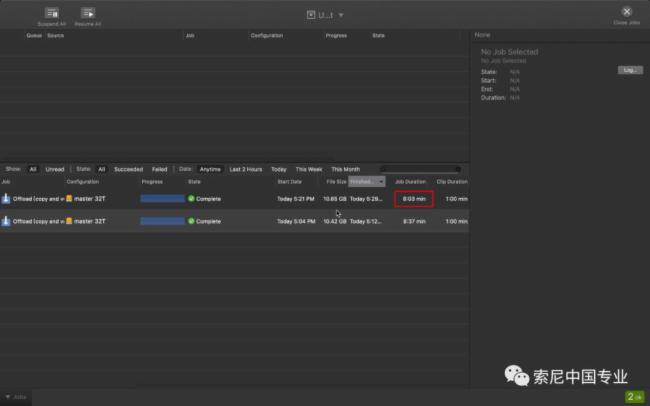The width and height of the screenshot is (650, 406).
Task: Click the Log button
Action: pyautogui.click(x=629, y=70)
